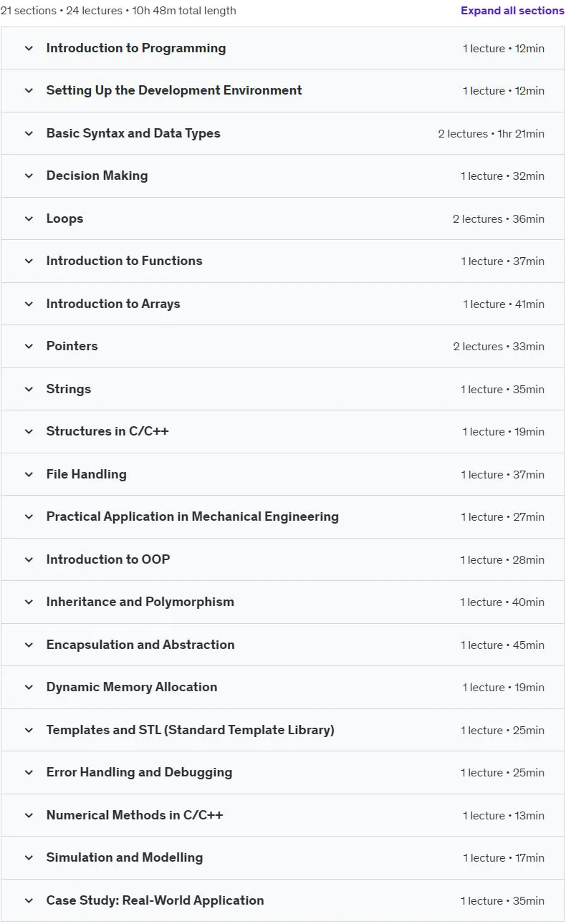Click the Introduction to OOP chevron
The width and height of the screenshot is (566, 924).
29,559
